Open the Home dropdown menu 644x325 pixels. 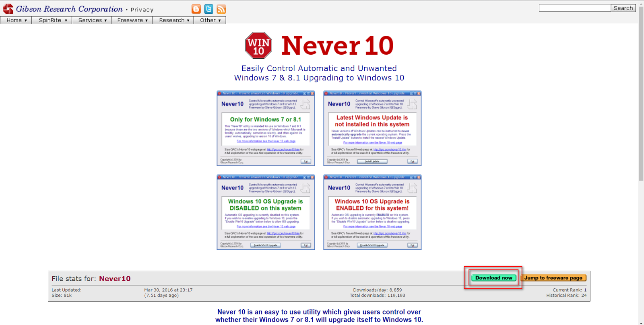(x=17, y=20)
